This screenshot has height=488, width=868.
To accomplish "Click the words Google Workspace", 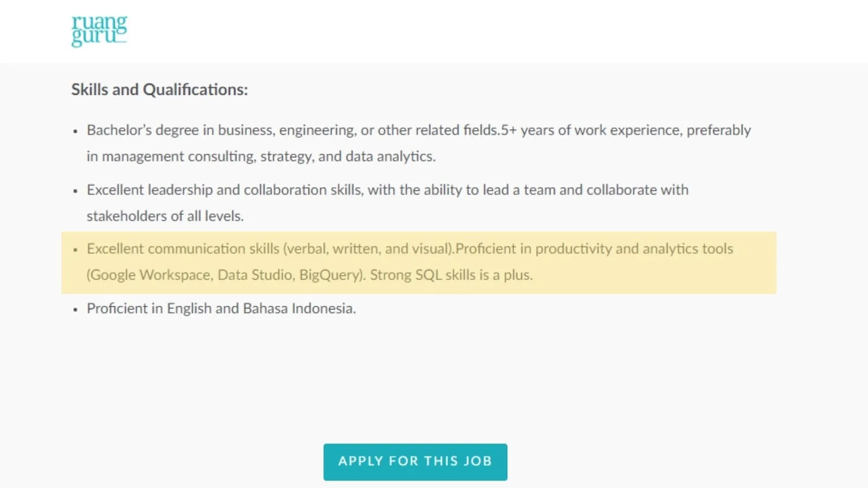I will tap(151, 275).
